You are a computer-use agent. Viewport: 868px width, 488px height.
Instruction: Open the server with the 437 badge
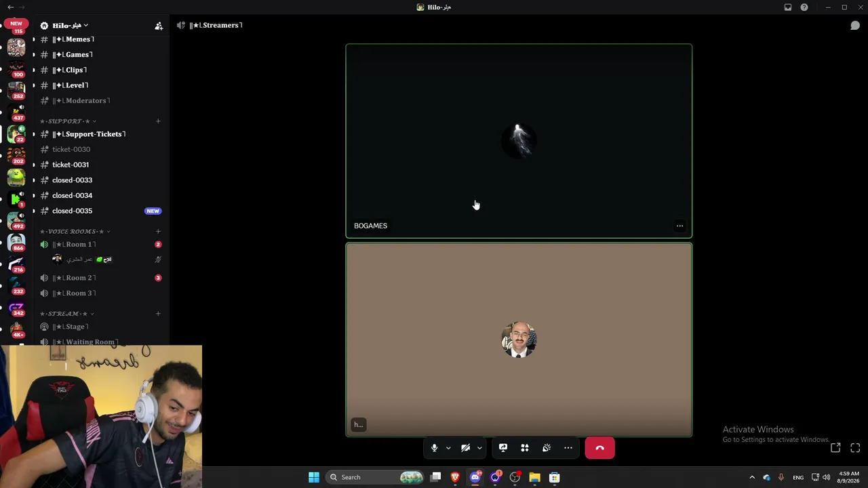pyautogui.click(x=16, y=112)
